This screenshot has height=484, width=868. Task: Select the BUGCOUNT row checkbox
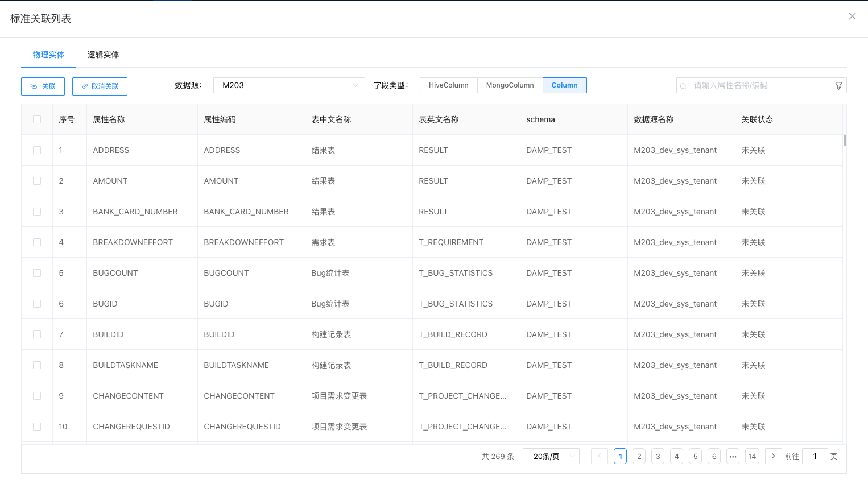(x=37, y=273)
